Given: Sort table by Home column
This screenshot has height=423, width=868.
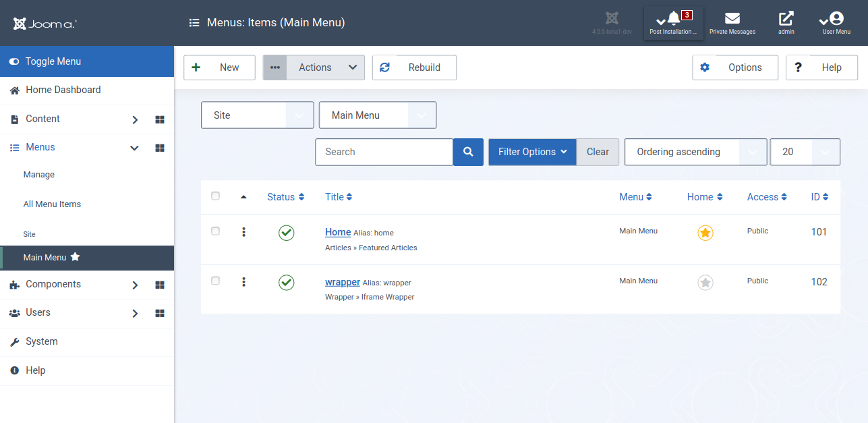Looking at the screenshot, I should [x=705, y=197].
